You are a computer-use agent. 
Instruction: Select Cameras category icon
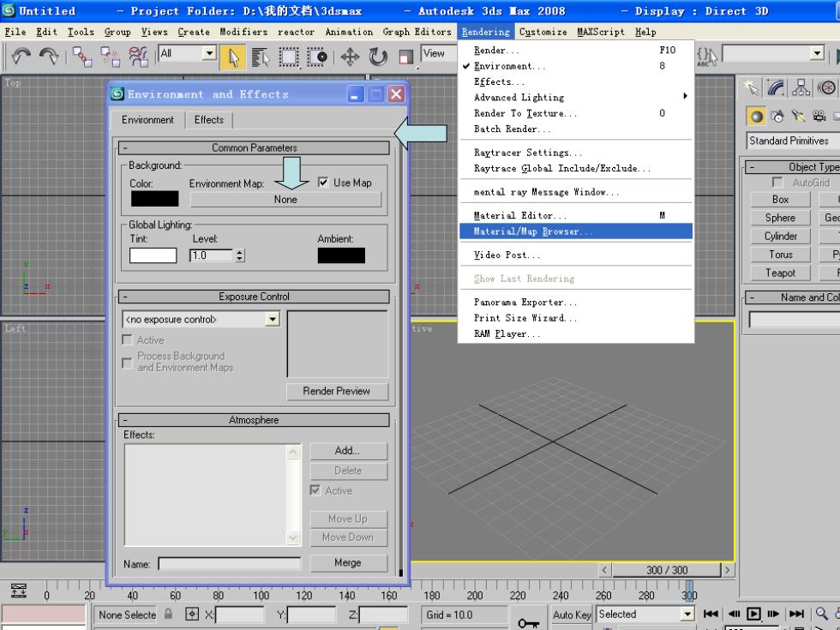click(x=819, y=117)
